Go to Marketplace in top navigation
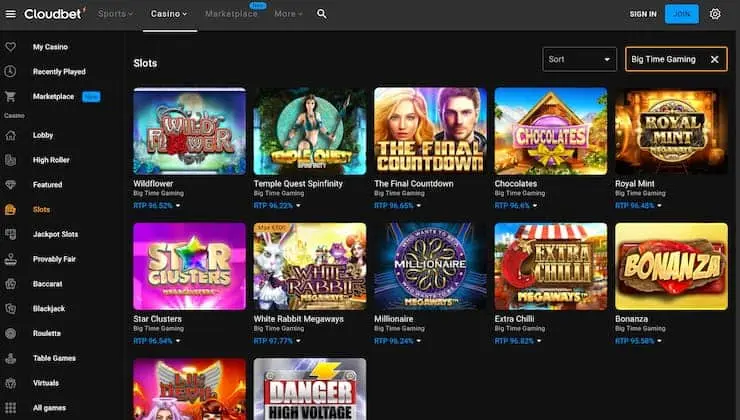The image size is (740, 420). [231, 14]
